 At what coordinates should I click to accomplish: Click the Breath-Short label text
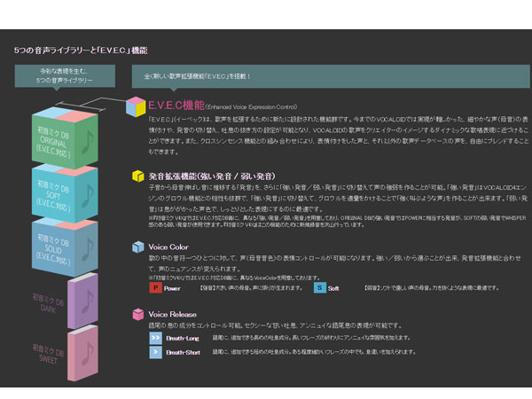183,353
